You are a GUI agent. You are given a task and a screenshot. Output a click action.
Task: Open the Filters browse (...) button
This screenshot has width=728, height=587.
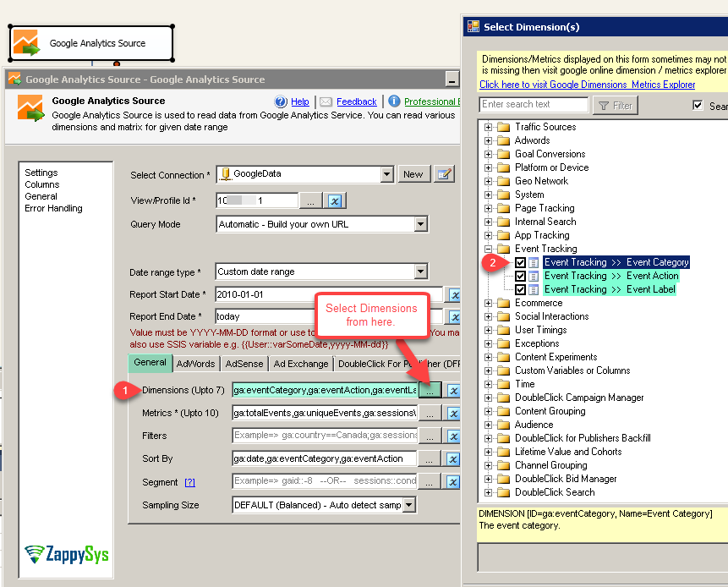[430, 436]
